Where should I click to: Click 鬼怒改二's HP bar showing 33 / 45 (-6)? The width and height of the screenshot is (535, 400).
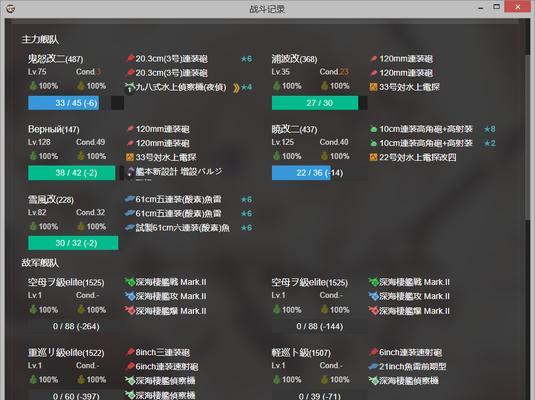[76, 103]
